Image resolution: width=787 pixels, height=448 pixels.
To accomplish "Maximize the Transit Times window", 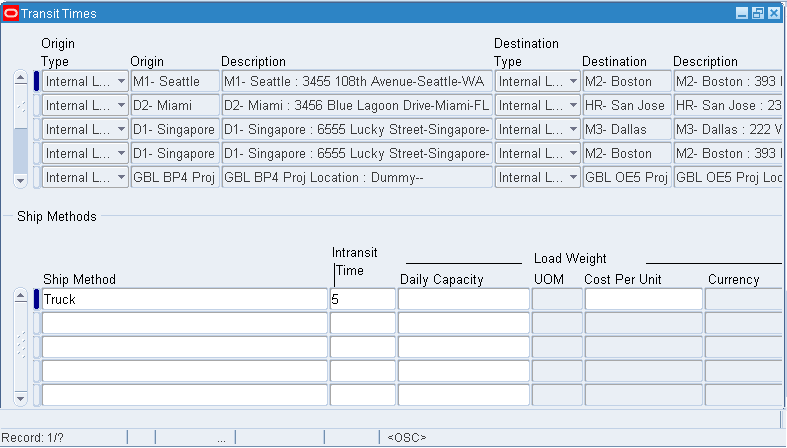I will (758, 14).
